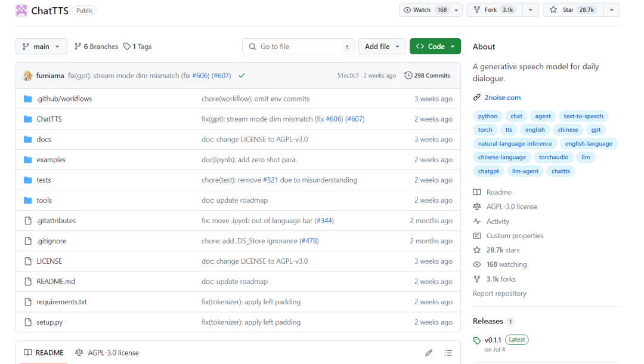Click the star icon beside 28.7k stars

pos(477,250)
